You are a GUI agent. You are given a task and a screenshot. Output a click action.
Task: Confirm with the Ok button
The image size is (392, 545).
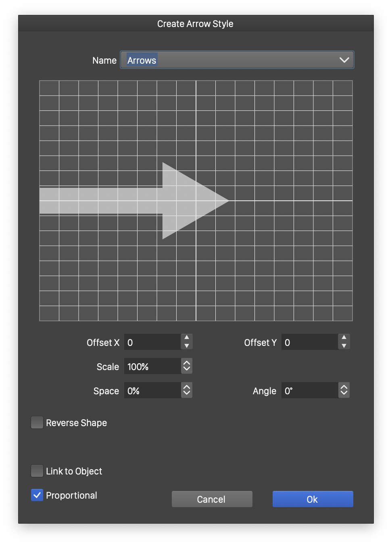click(x=313, y=499)
